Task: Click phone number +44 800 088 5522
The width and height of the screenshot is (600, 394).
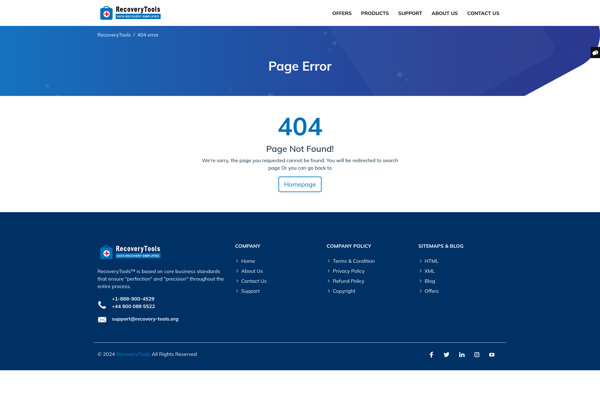Action: pyautogui.click(x=133, y=306)
